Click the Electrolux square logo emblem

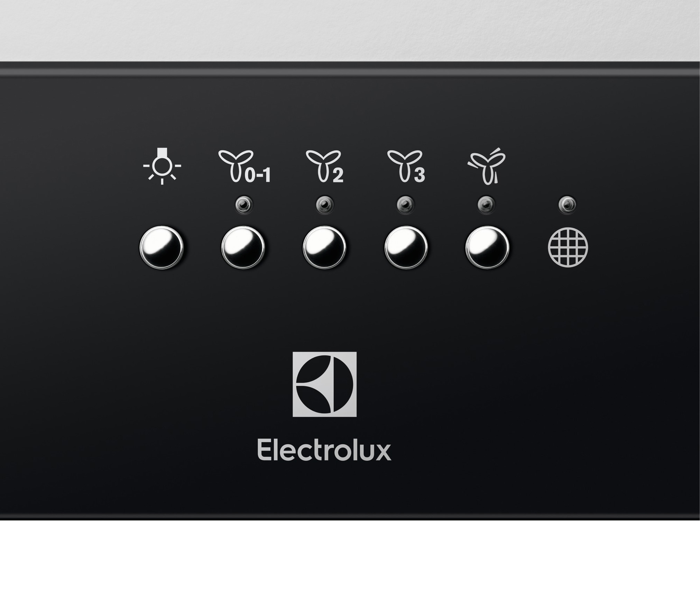[324, 384]
